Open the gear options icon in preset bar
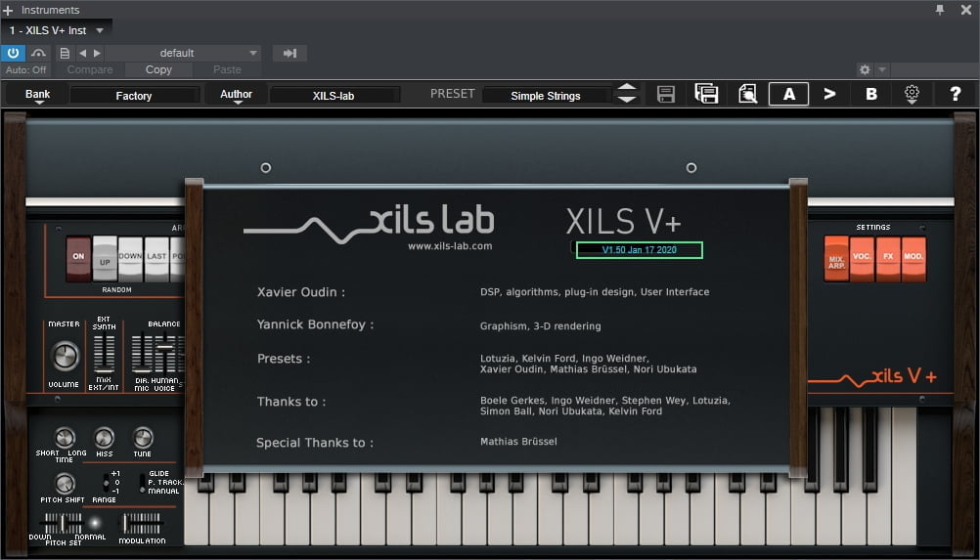This screenshot has height=560, width=980. coord(912,94)
